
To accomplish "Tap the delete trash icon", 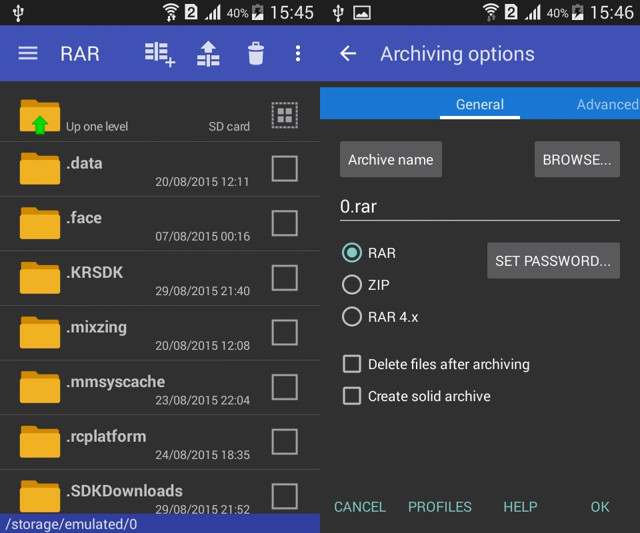I will point(256,54).
